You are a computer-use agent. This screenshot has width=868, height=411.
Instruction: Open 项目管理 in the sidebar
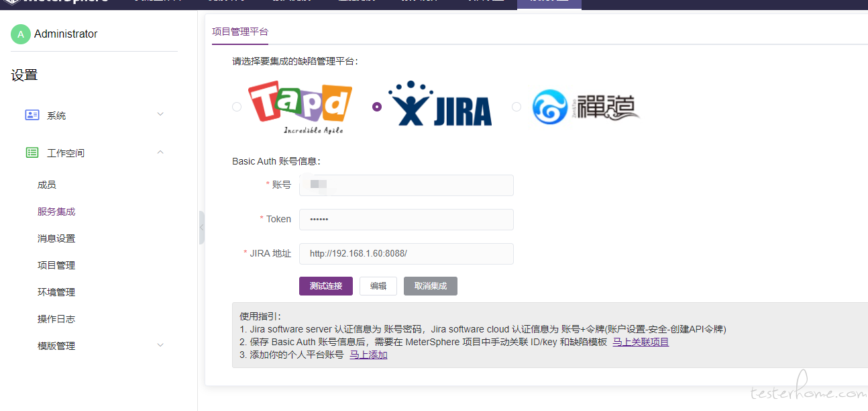tap(56, 265)
